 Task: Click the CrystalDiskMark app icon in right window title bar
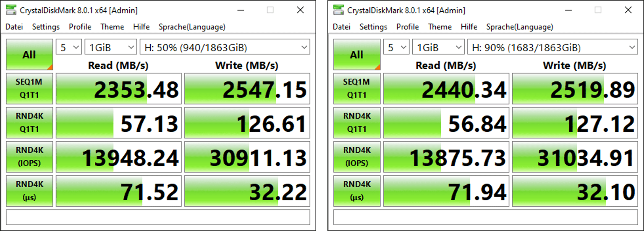click(339, 10)
